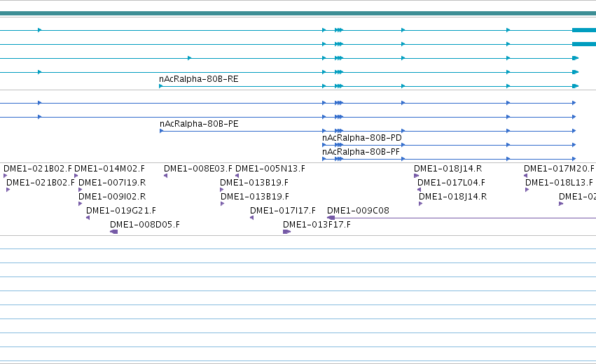596x364 pixels.
Task: Click the DME1-009C08 feature label
Action: point(358,211)
